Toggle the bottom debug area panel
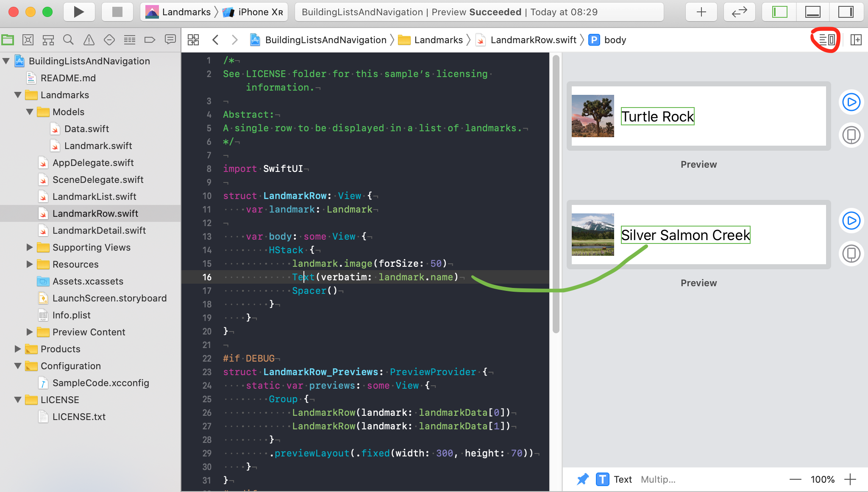 point(812,12)
